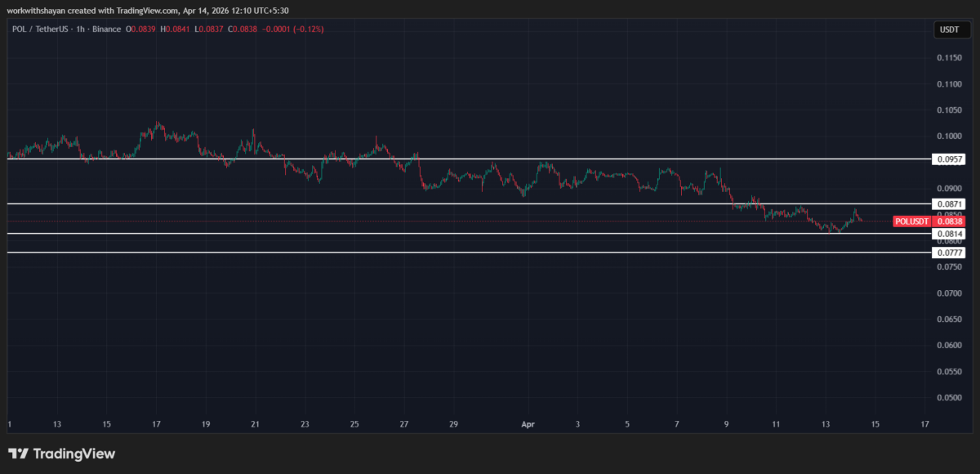The height and width of the screenshot is (474, 980).
Task: Open the Binance exchange label
Action: coord(108,28)
